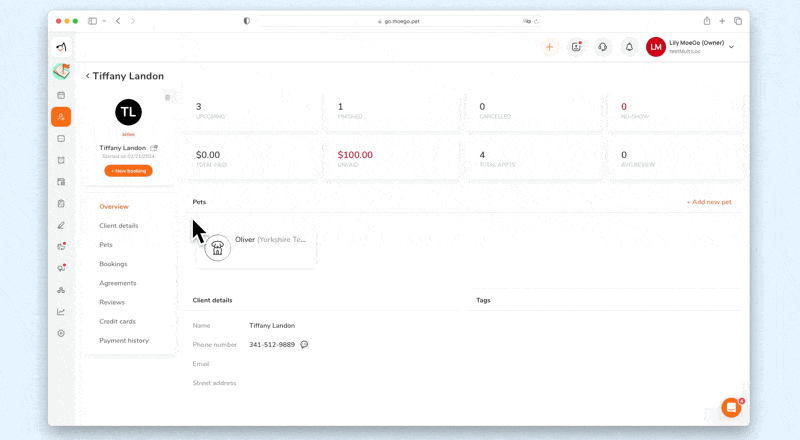Select the highlighted orange clients icon
Viewport: 800px width, 440px height.
point(61,117)
